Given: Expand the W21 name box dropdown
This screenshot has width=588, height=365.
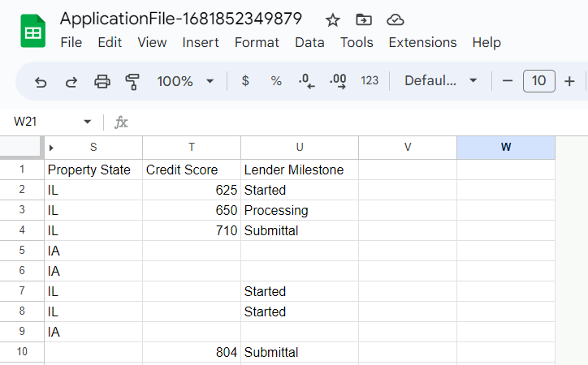Looking at the screenshot, I should (88, 122).
